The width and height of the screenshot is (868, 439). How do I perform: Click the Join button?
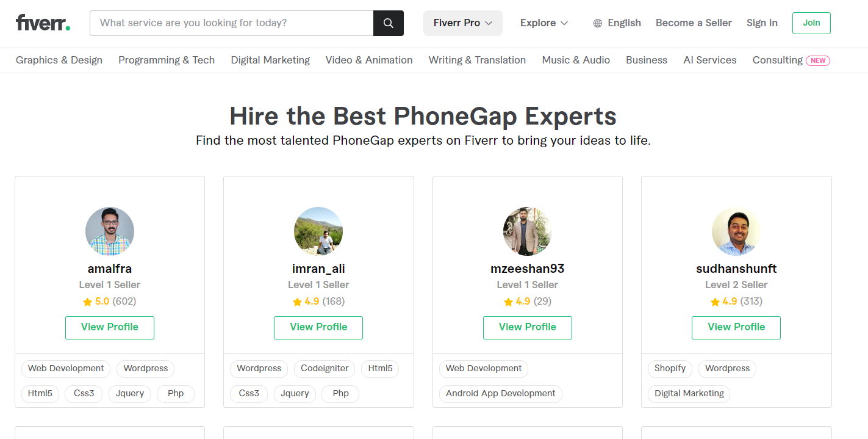pyautogui.click(x=811, y=23)
